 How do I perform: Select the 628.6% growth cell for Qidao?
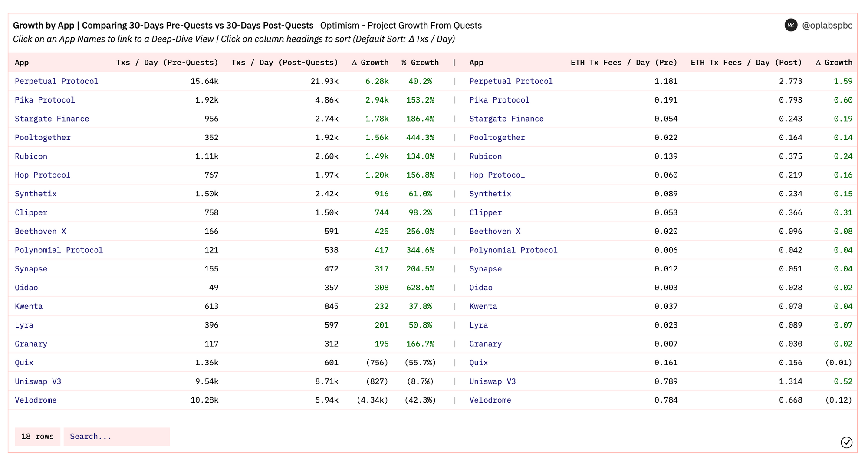coord(420,288)
